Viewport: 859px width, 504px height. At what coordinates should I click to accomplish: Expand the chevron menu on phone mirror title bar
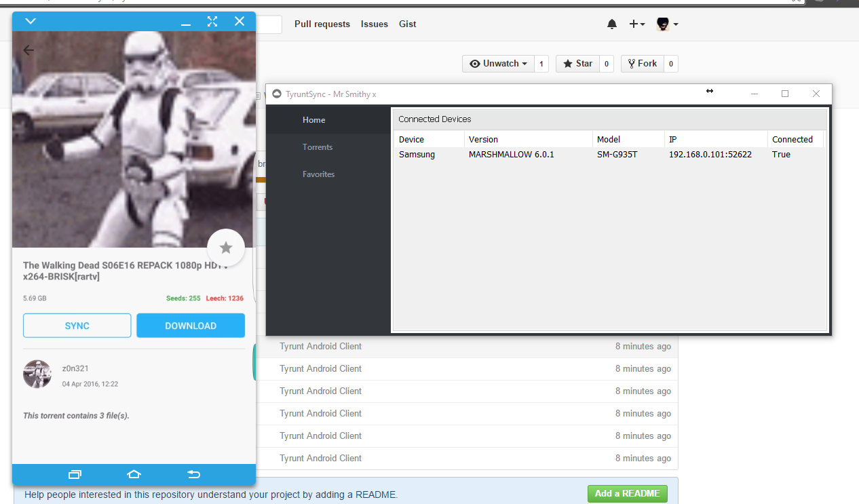click(31, 22)
